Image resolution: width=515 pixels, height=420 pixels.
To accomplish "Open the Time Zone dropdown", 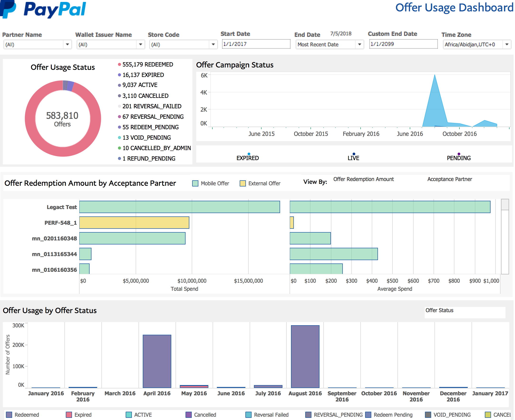I will 506,44.
